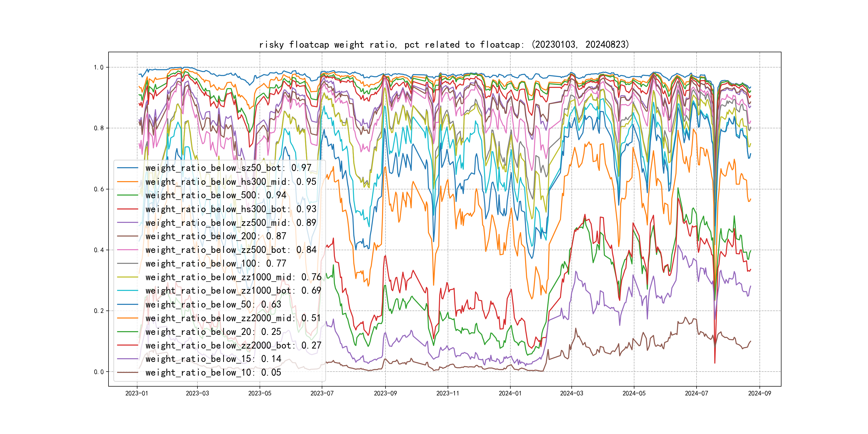Click legend entry weight_ratio_below_zz500_mid

pyautogui.click(x=230, y=223)
